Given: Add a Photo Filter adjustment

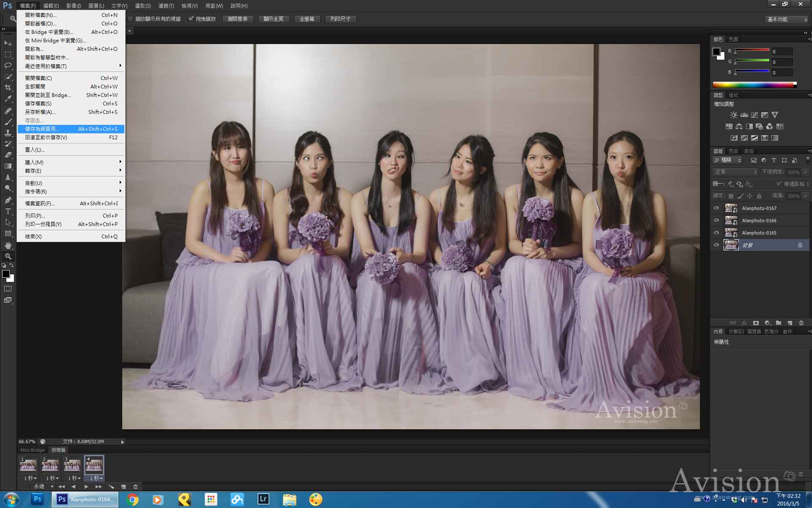Looking at the screenshot, I should [759, 126].
